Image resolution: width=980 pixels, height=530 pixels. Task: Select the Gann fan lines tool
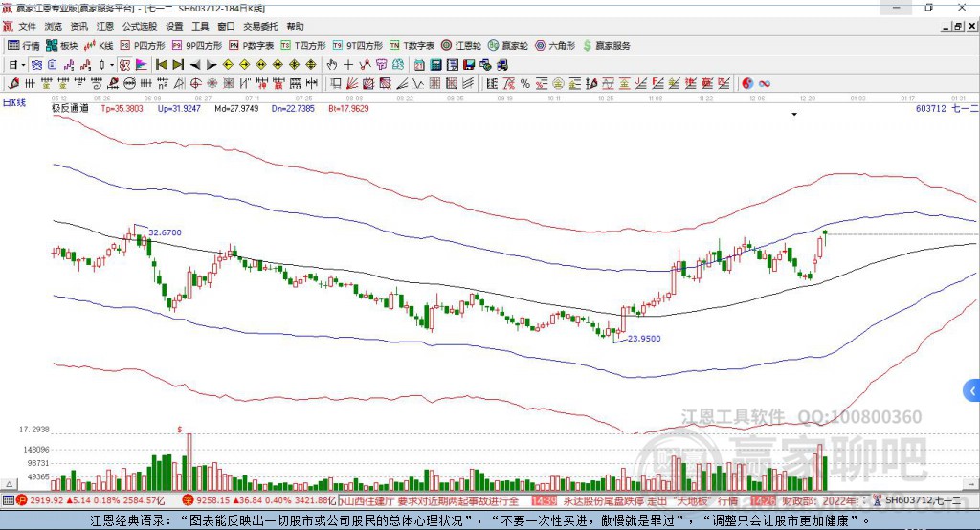[352, 83]
